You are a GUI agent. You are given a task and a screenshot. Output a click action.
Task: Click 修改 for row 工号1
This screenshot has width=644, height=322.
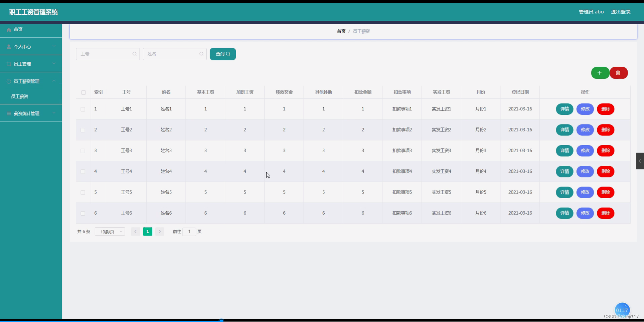click(x=585, y=109)
